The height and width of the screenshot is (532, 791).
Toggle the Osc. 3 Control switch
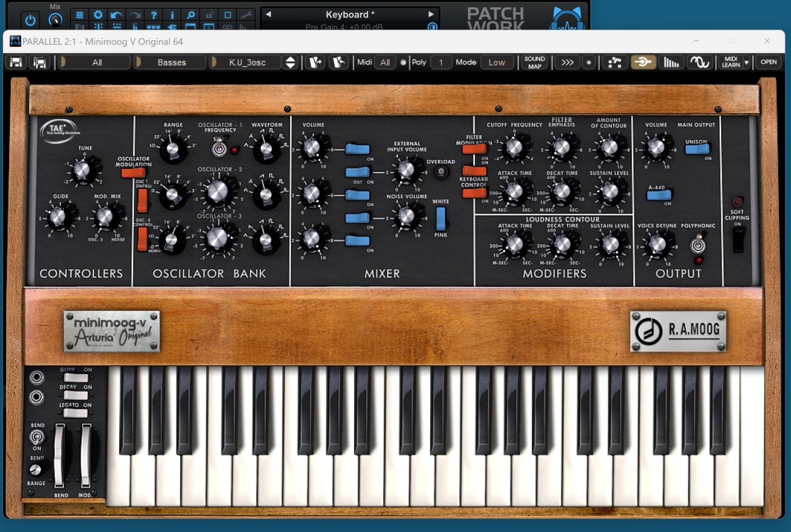pos(142,238)
